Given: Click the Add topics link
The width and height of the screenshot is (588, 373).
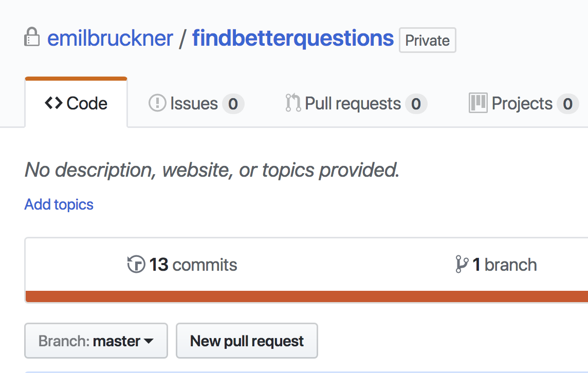Looking at the screenshot, I should point(59,204).
